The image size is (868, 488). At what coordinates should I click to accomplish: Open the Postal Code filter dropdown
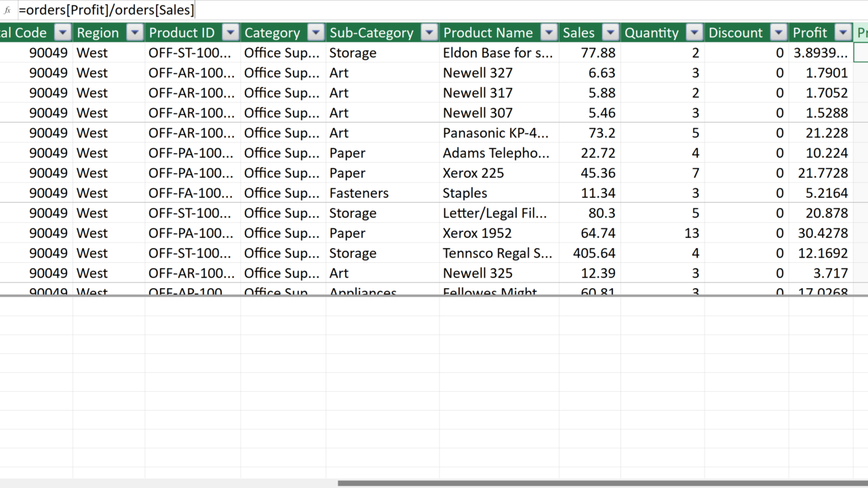click(62, 33)
